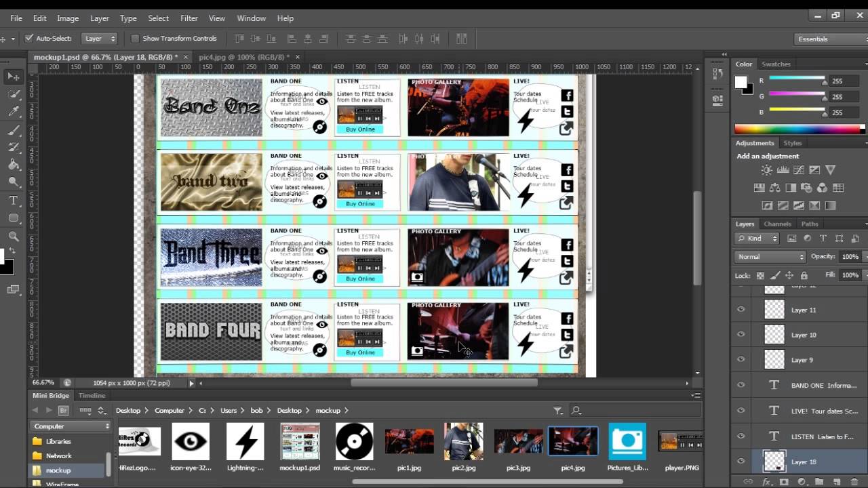Open the Layer/Group auto-select dropdown

click(99, 39)
